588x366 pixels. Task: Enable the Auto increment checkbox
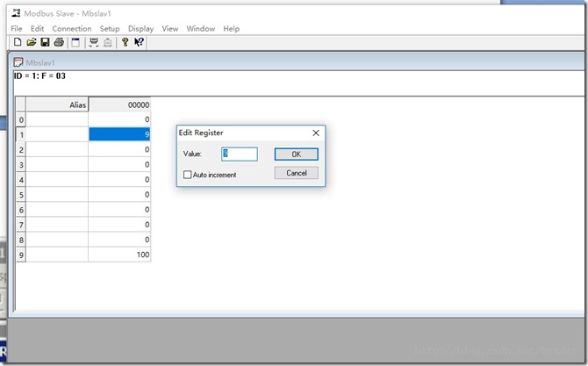click(187, 175)
